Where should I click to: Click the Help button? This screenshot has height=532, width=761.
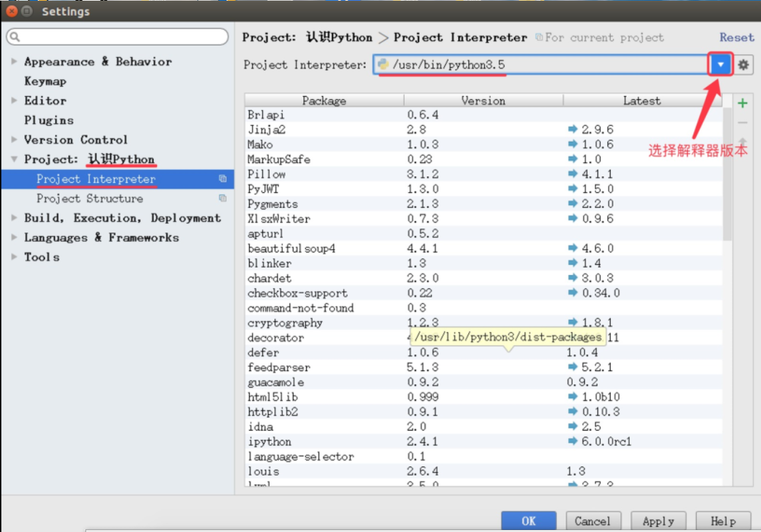[x=723, y=521]
